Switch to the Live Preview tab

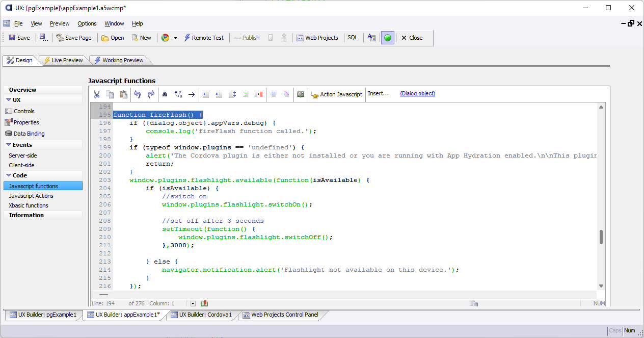63,60
